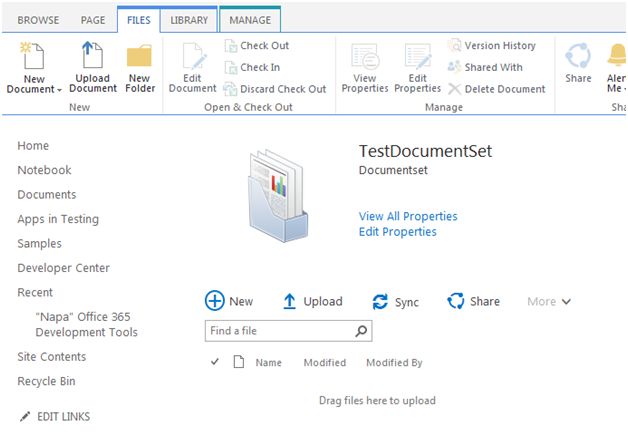Switch to the BROWSE tab

(x=38, y=20)
